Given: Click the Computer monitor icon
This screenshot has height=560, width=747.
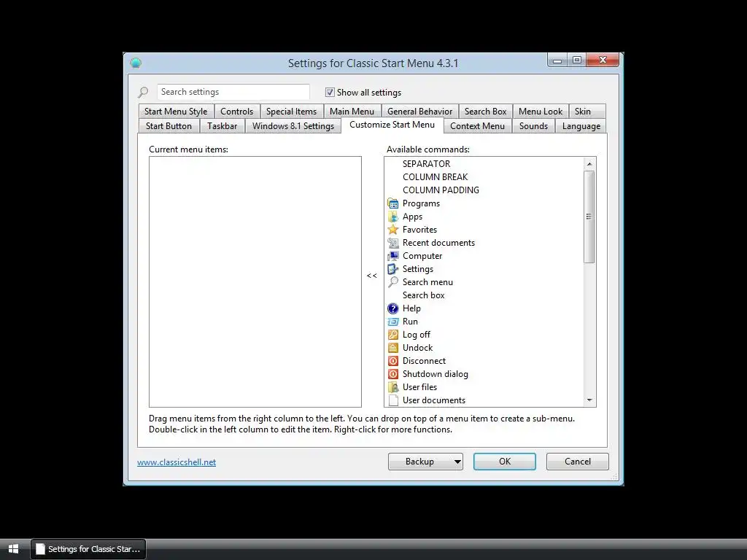Looking at the screenshot, I should point(393,256).
